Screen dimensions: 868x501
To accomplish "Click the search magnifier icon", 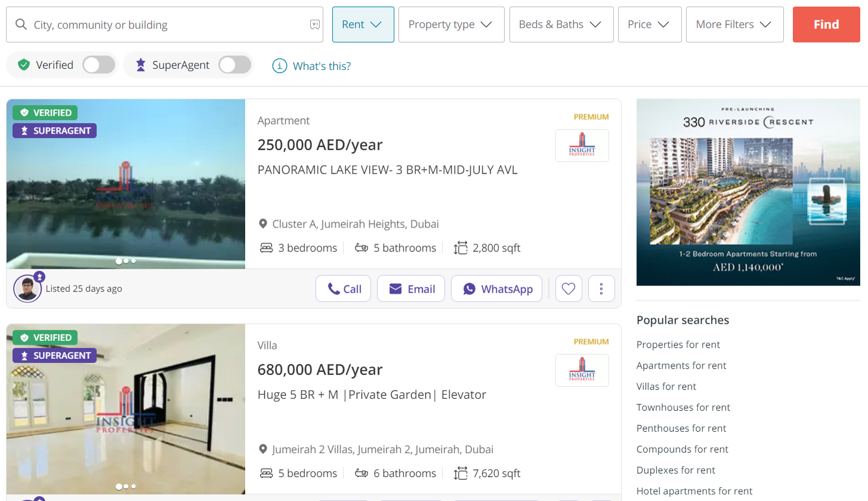I will point(21,24).
